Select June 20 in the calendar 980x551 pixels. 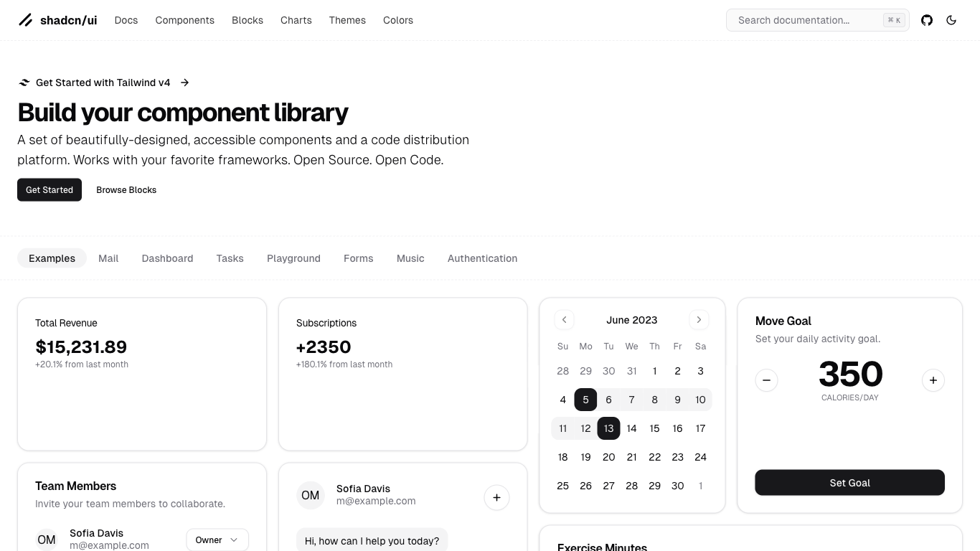(608, 457)
